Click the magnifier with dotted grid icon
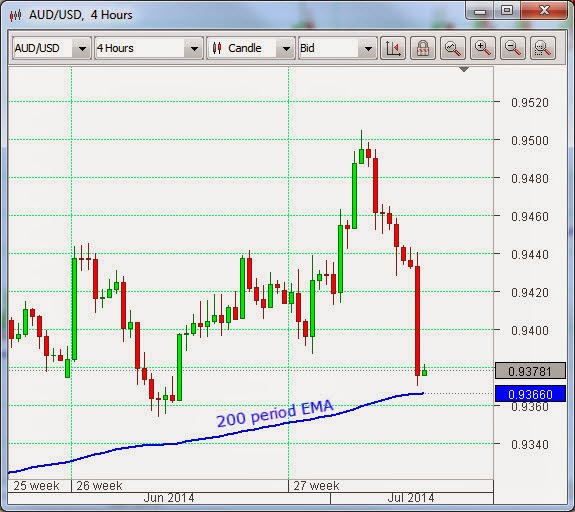The height and width of the screenshot is (512, 575). tap(543, 48)
